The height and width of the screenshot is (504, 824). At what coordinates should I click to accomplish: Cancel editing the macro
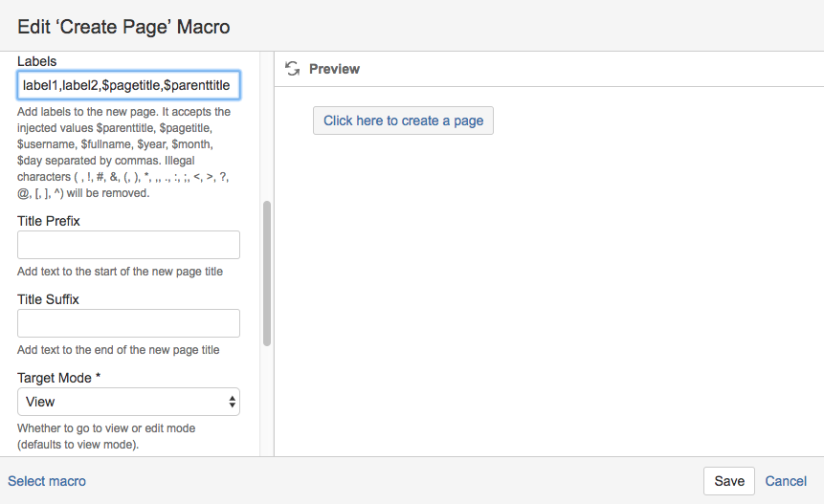tap(786, 481)
